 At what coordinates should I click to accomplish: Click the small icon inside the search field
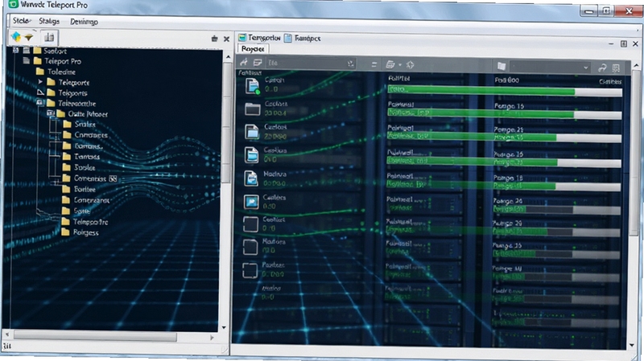tap(350, 64)
